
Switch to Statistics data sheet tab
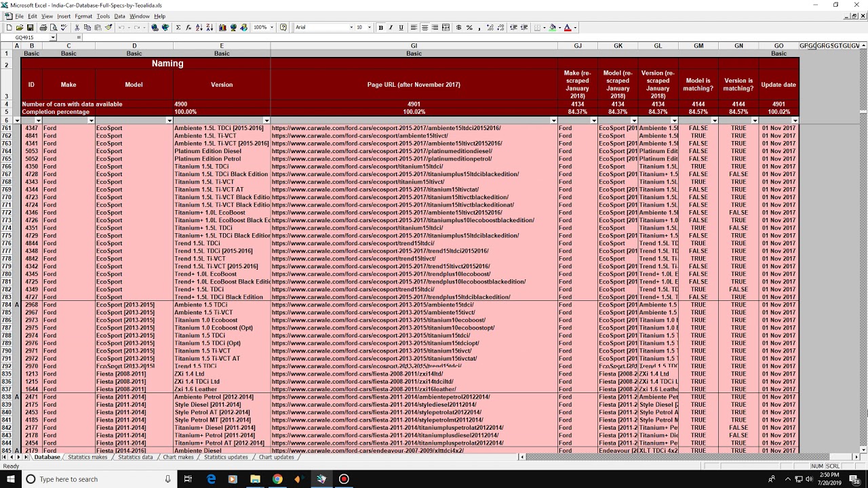click(x=135, y=457)
